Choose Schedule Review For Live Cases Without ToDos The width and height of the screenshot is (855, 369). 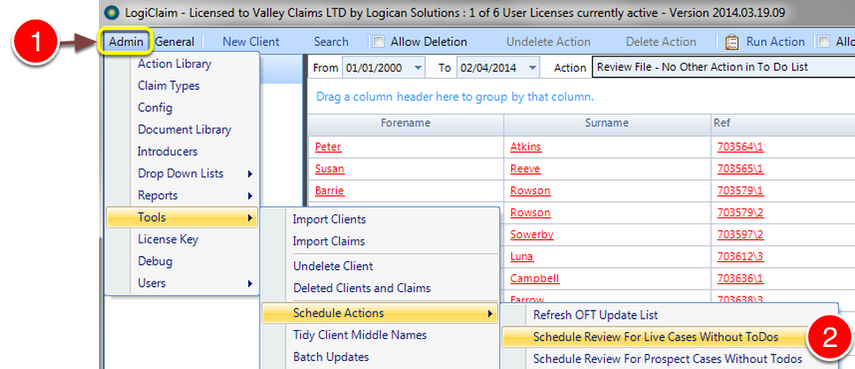[655, 337]
